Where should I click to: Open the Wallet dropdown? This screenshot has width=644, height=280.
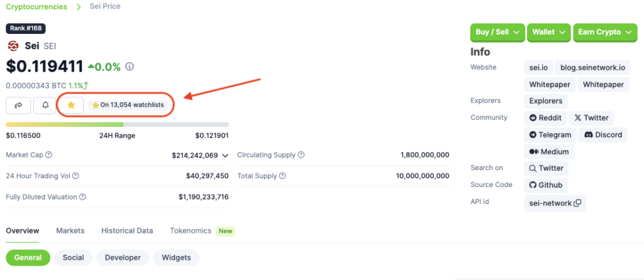(x=548, y=32)
